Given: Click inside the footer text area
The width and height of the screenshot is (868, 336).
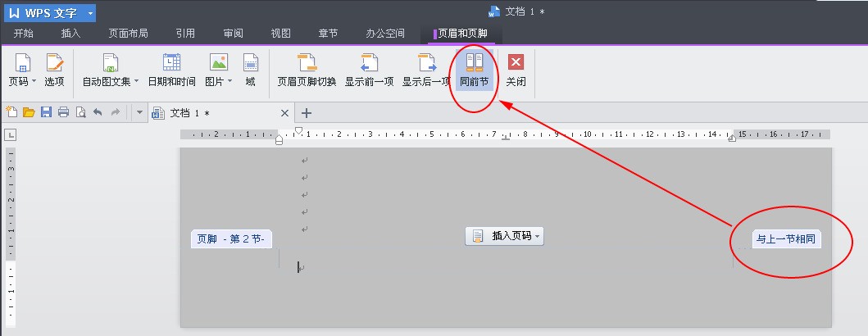Looking at the screenshot, I should (x=506, y=268).
